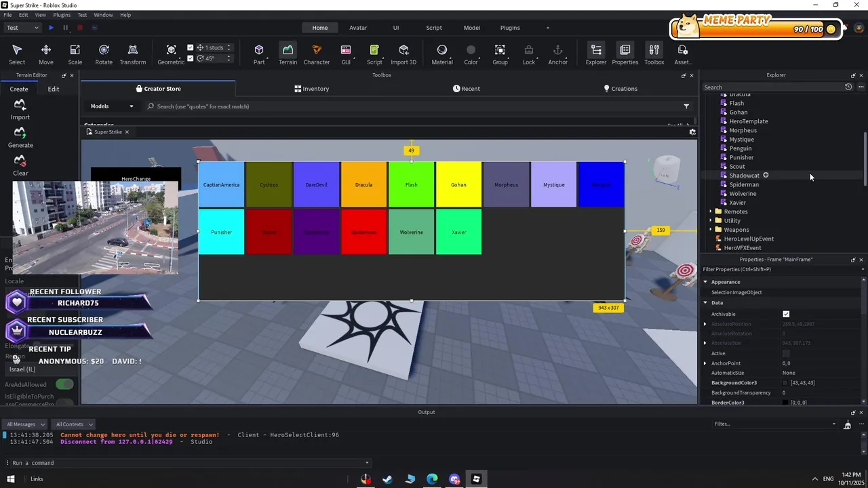Switch to the Avatar ribbon tab
868x488 pixels.
coord(358,28)
